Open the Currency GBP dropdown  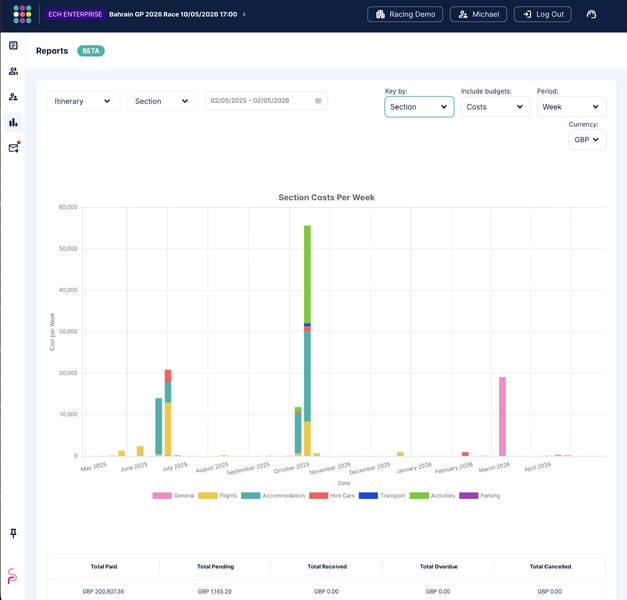click(x=587, y=140)
